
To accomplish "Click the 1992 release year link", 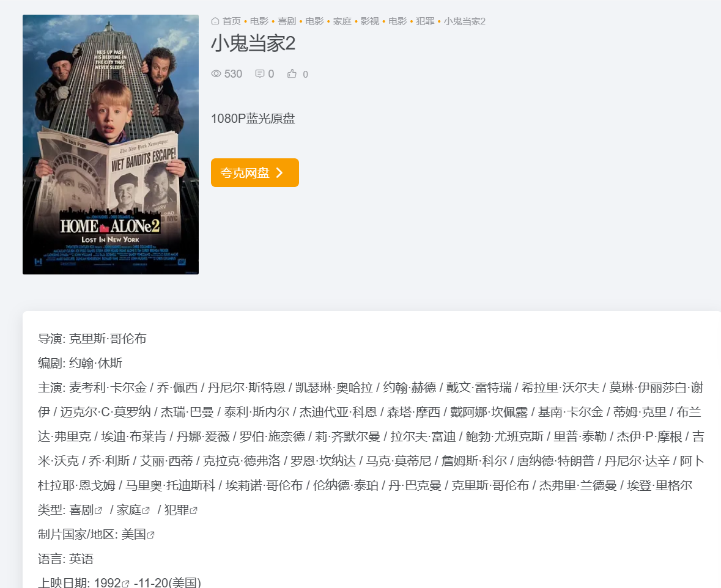I will (x=108, y=583).
